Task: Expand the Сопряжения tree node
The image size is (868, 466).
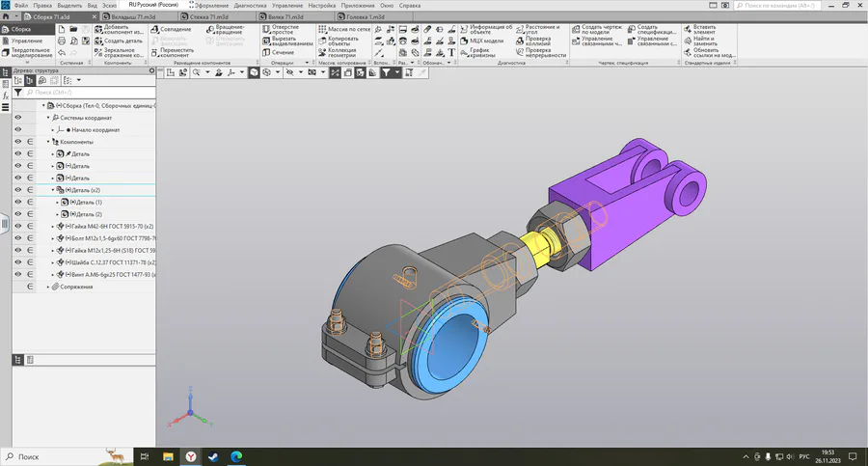Action: tap(48, 287)
